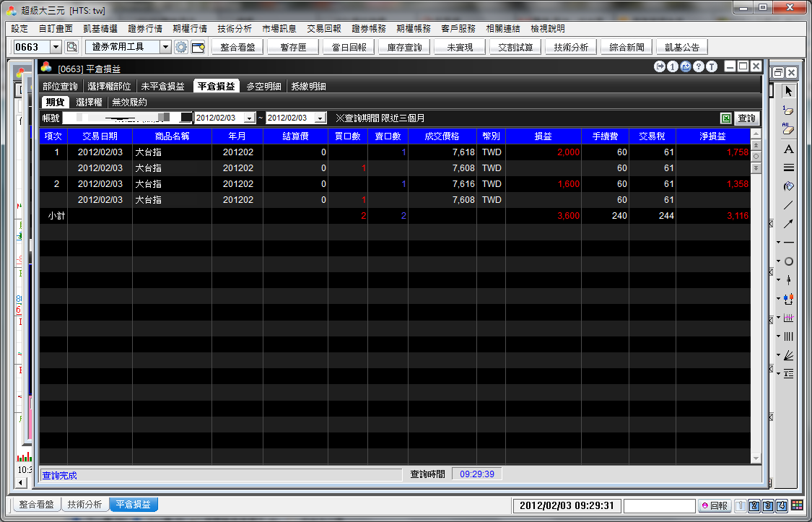Open the 技術分析 bottom page tab
This screenshot has width=812, height=522.
(85, 505)
